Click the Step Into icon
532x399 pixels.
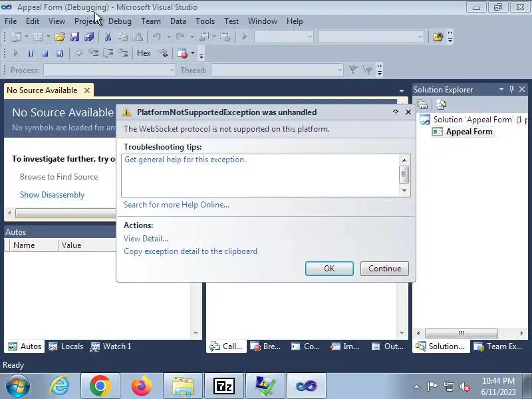(x=93, y=53)
